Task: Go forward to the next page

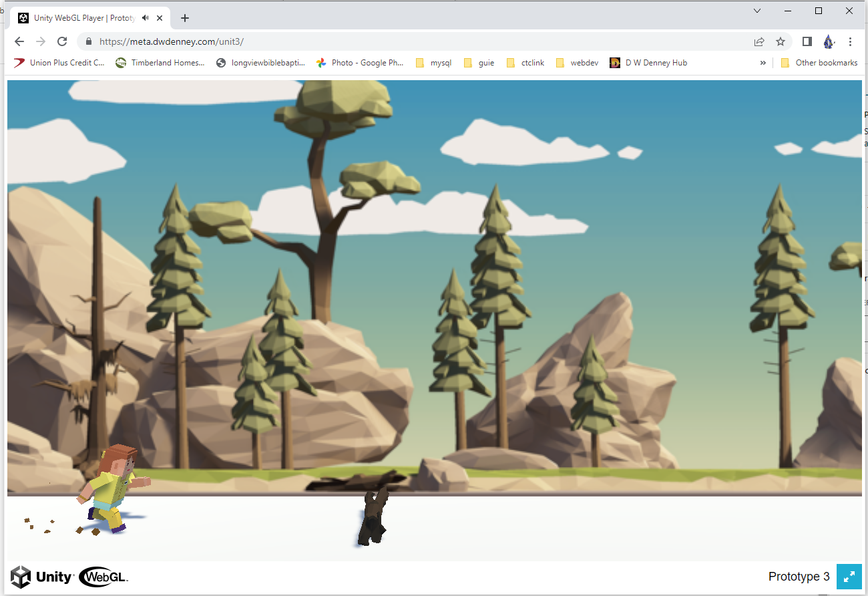Action: click(x=41, y=41)
